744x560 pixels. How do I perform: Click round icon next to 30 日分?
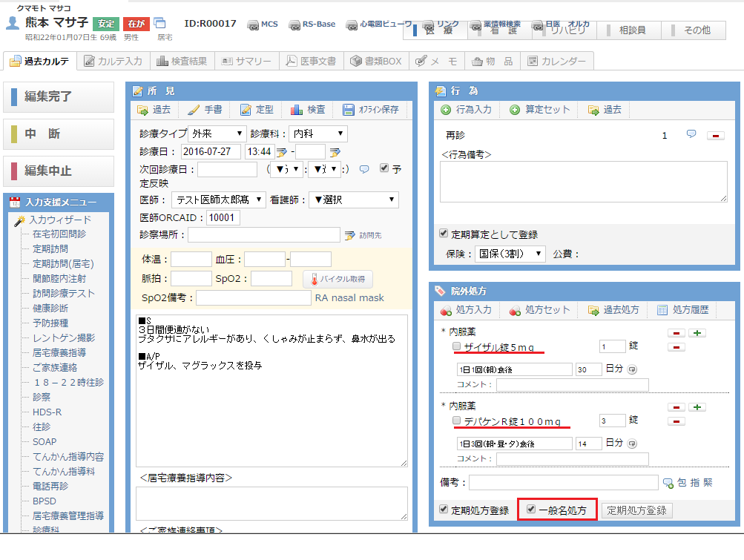[632, 369]
